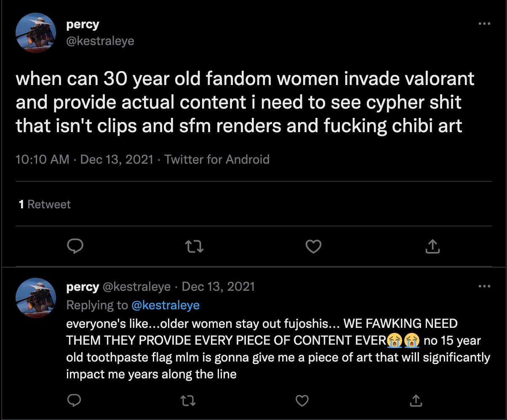Screen dimensions: 507x420
Task: Open reply icon on the follow-up tweet
Action: pos(75,400)
